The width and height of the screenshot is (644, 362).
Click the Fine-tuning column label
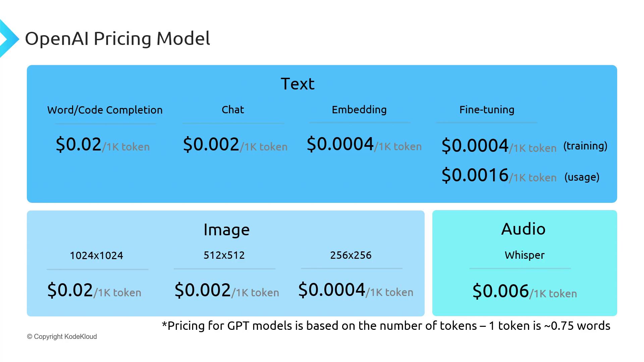(x=487, y=110)
